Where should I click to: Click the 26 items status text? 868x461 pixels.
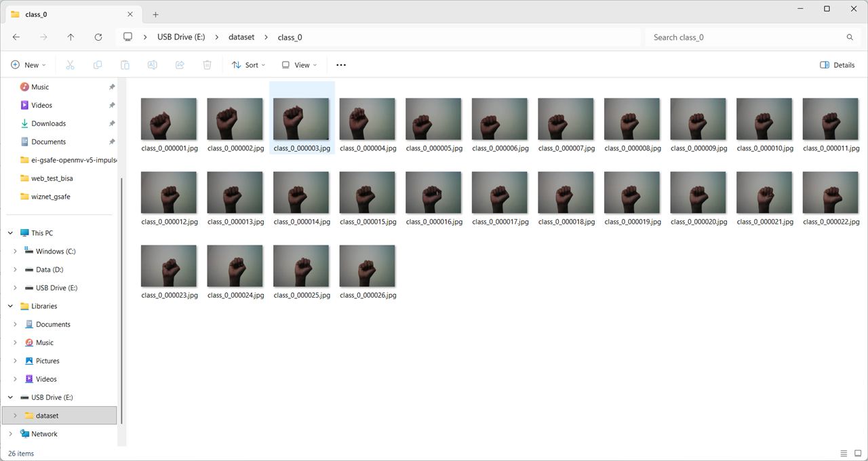click(21, 454)
